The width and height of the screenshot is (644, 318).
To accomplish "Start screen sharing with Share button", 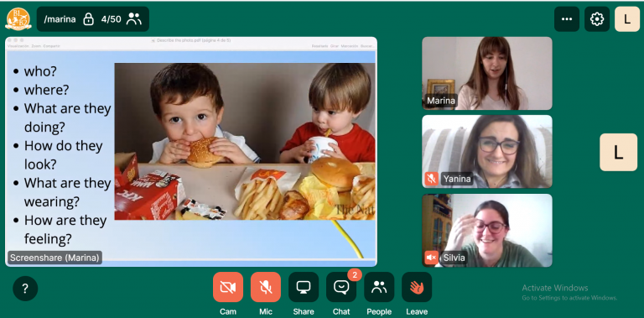I will (304, 287).
